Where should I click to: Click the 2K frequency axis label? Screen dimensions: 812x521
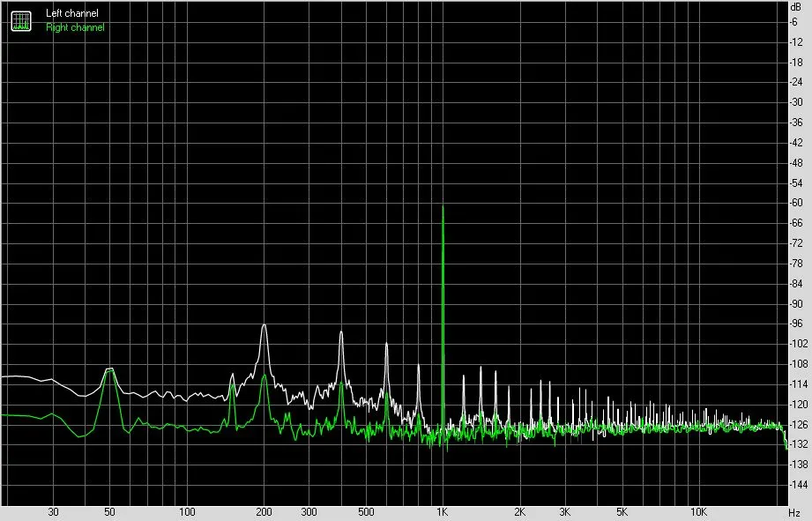pos(519,512)
